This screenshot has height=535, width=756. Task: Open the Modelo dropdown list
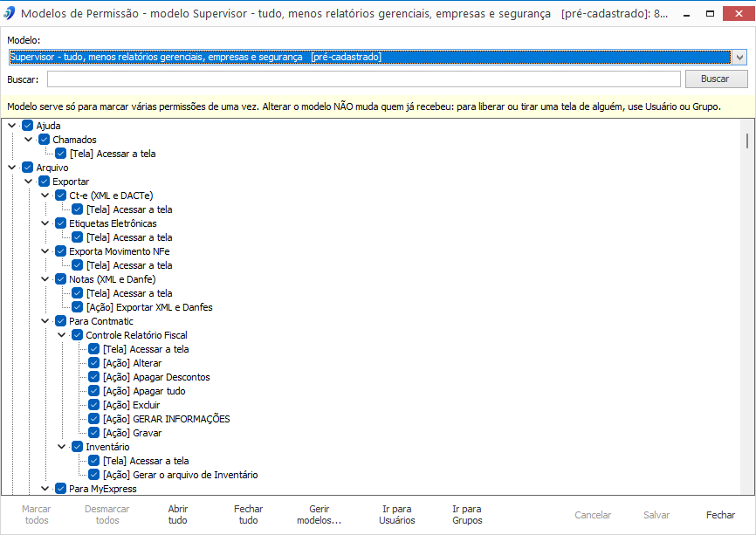(740, 58)
